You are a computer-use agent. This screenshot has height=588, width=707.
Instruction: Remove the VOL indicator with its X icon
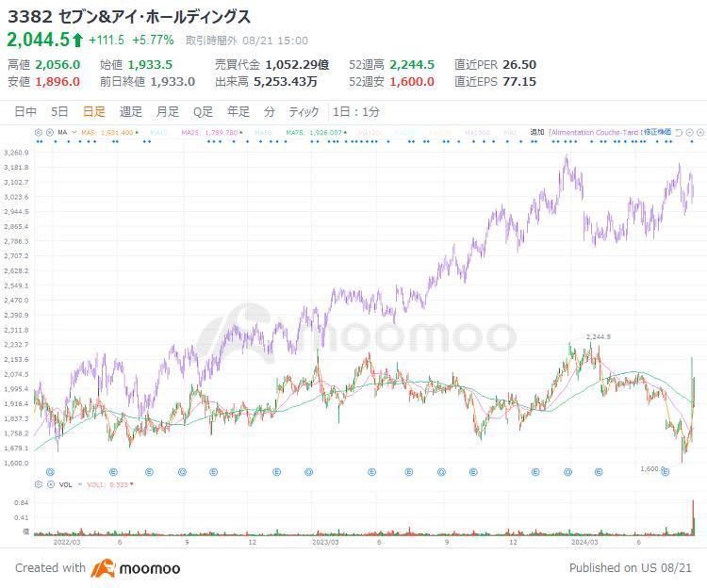(51, 484)
